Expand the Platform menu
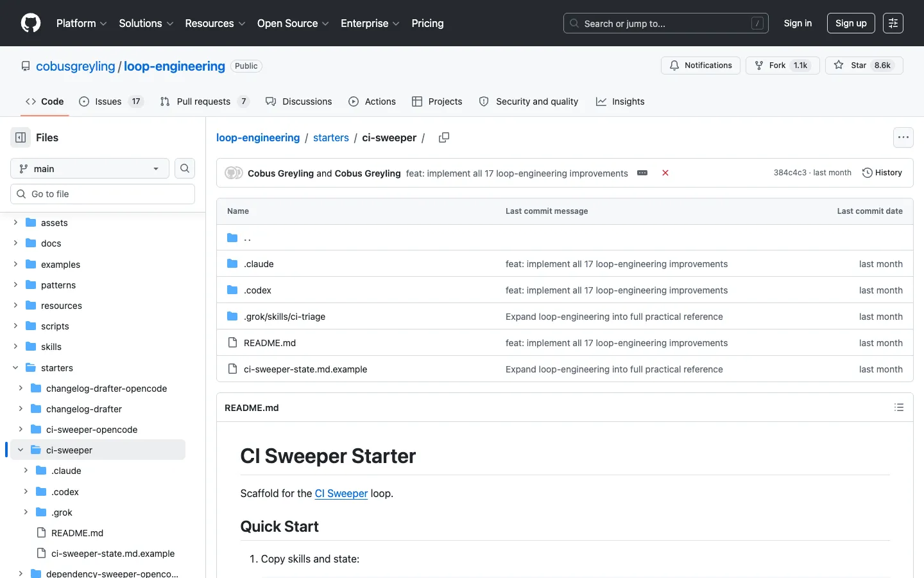This screenshot has height=578, width=924. tap(81, 23)
